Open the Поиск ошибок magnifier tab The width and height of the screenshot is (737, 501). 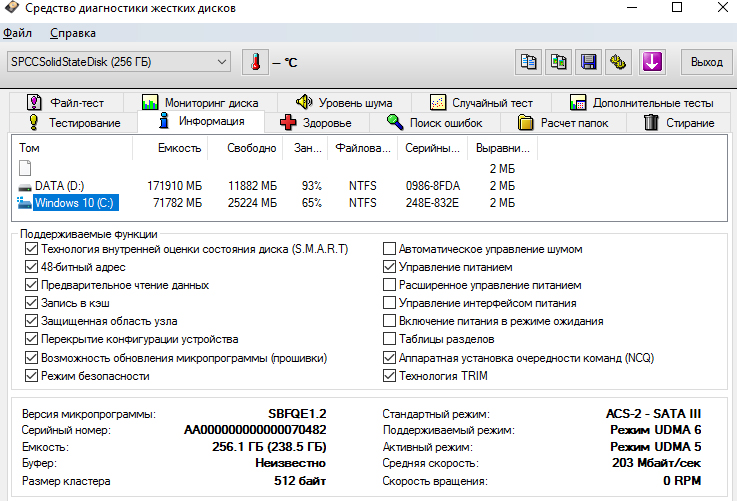click(x=435, y=123)
